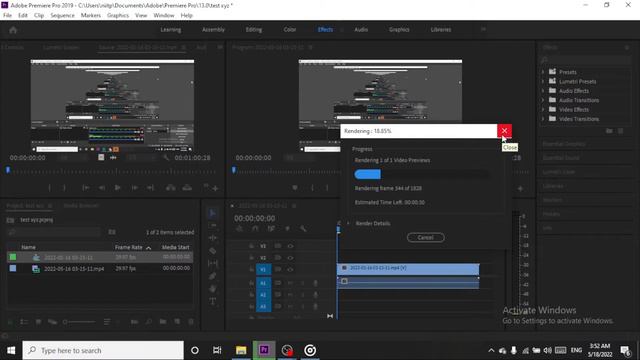The image size is (640, 360).
Task: Select the Track Select Forward tool
Action: pyautogui.click(x=213, y=225)
